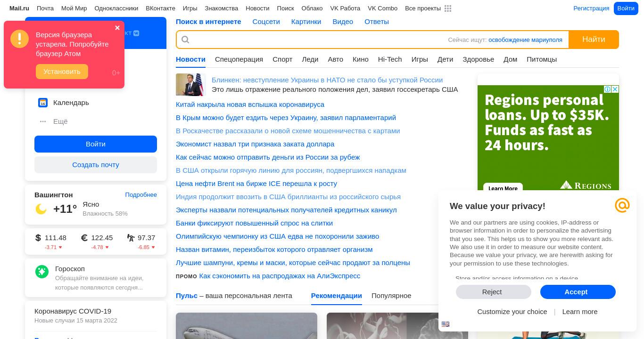644x339 pixels.
Task: Expand Все проекты menu
Action: click(x=423, y=8)
